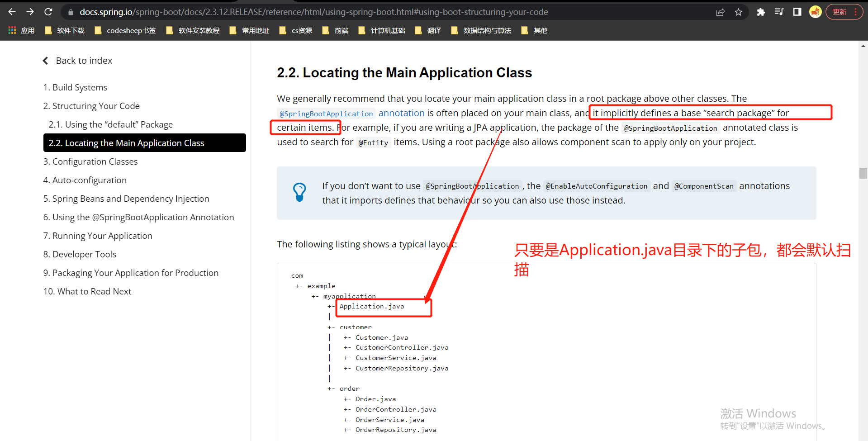
Task: Open the extensions puzzle icon
Action: 761,12
